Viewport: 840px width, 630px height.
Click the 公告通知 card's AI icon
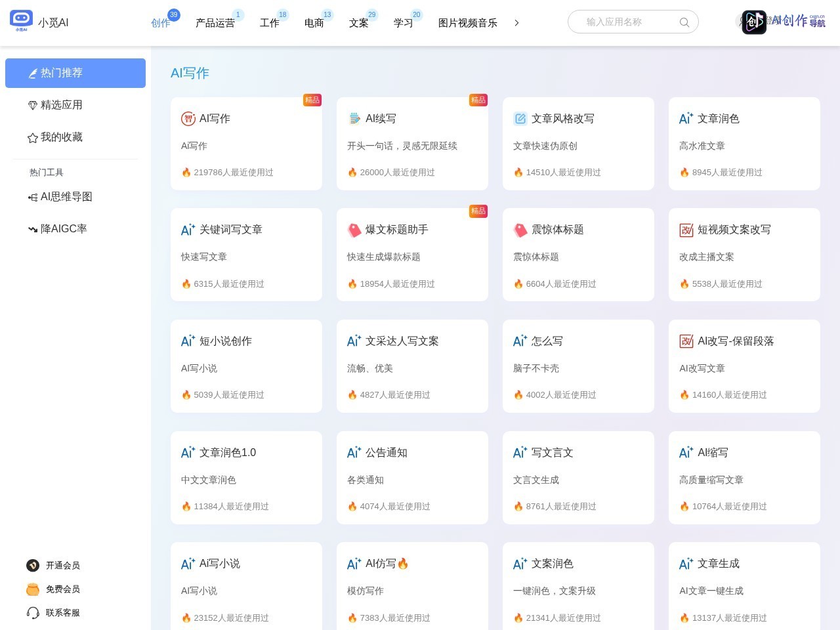[354, 453]
